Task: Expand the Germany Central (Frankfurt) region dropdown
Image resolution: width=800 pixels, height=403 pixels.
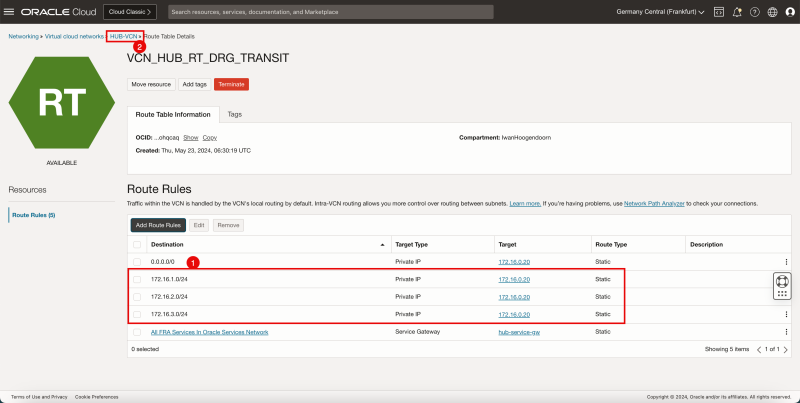Action: [x=660, y=12]
